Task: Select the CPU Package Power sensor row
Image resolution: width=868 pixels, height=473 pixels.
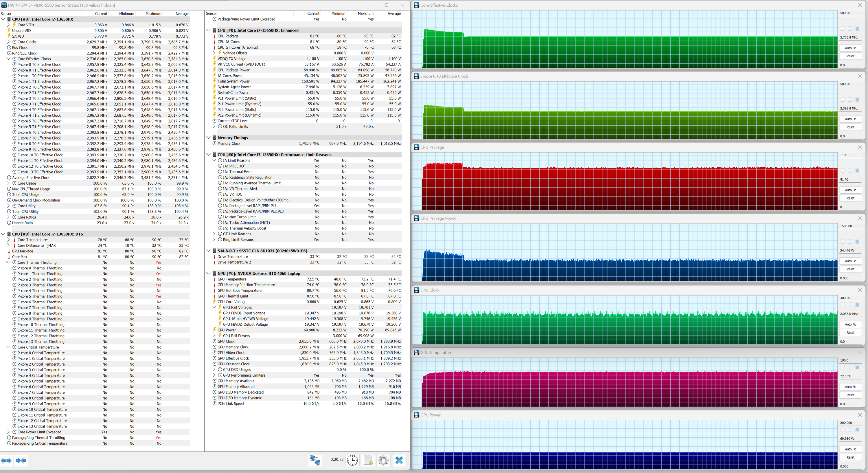Action: pos(233,70)
